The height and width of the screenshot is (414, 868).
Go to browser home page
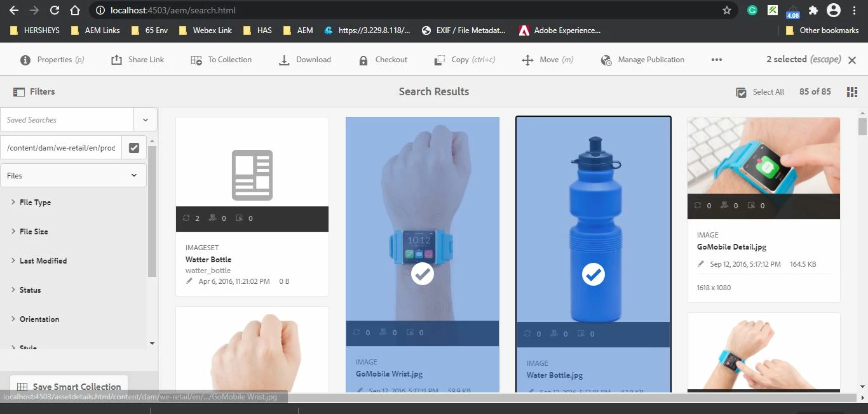75,10
